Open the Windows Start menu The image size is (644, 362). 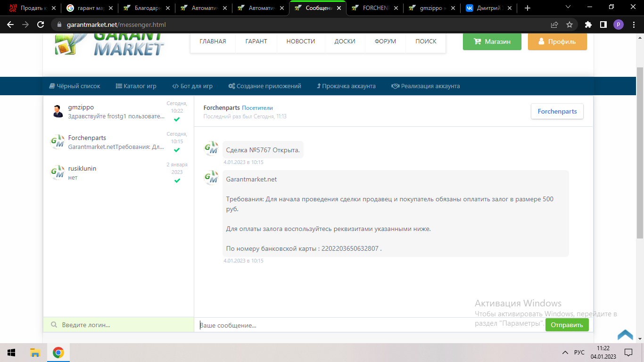(11, 353)
